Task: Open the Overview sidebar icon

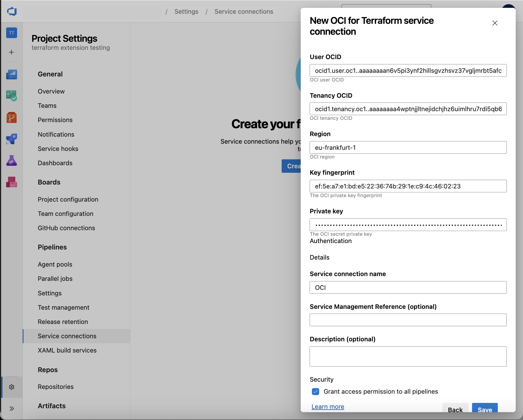Action: click(x=11, y=74)
